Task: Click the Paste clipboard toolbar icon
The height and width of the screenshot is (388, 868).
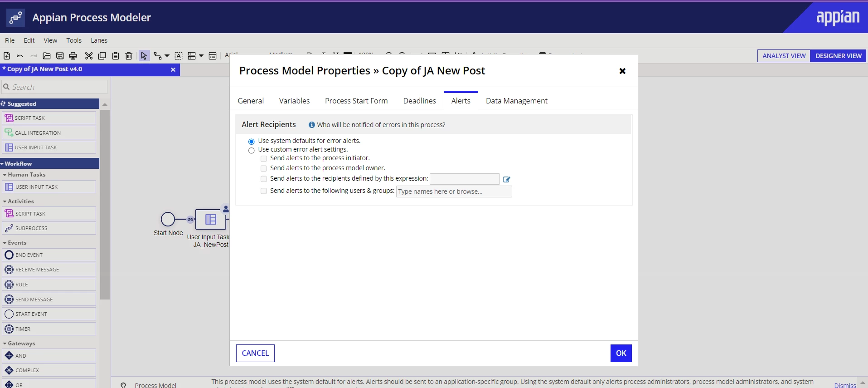Action: pyautogui.click(x=116, y=56)
